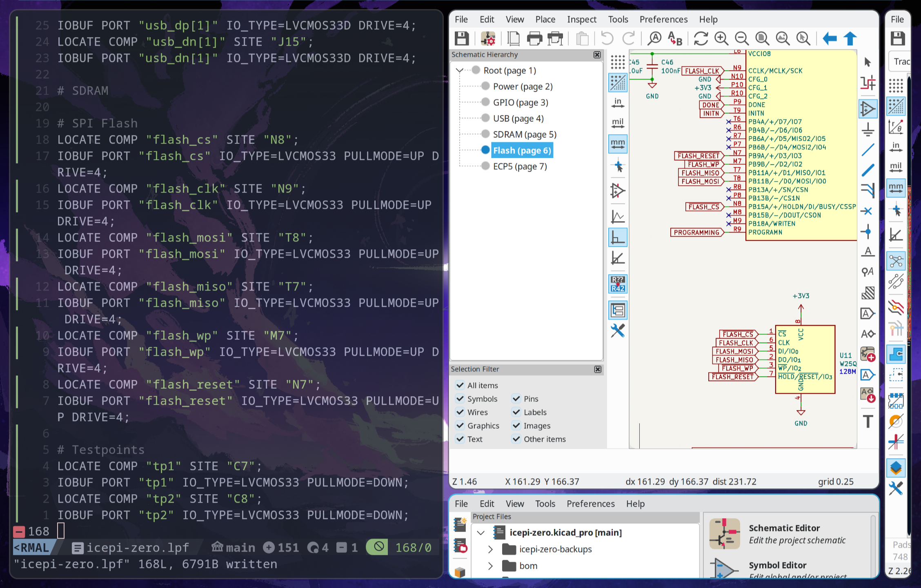Toggle the 'All items' selection filter checkbox
This screenshot has width=921, height=588.
coord(460,385)
